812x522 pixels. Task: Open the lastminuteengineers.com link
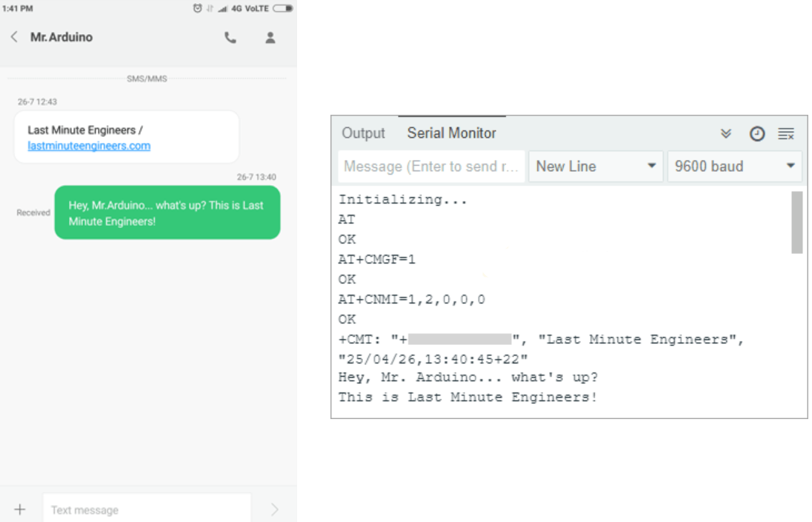[89, 146]
